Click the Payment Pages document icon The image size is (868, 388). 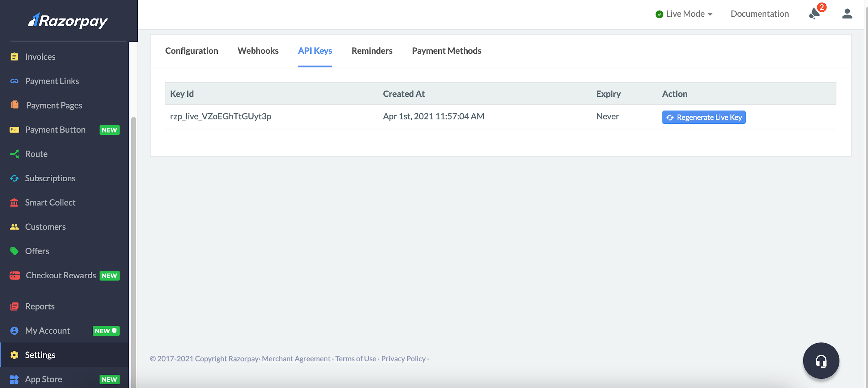click(14, 105)
